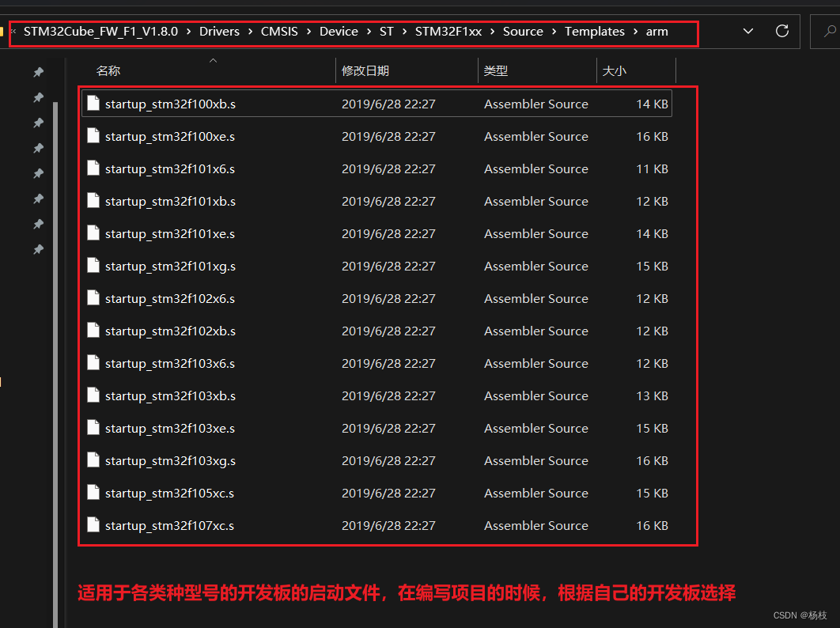Click file icon of startup_stm32f105xc.s
This screenshot has height=628, width=840.
93,493
